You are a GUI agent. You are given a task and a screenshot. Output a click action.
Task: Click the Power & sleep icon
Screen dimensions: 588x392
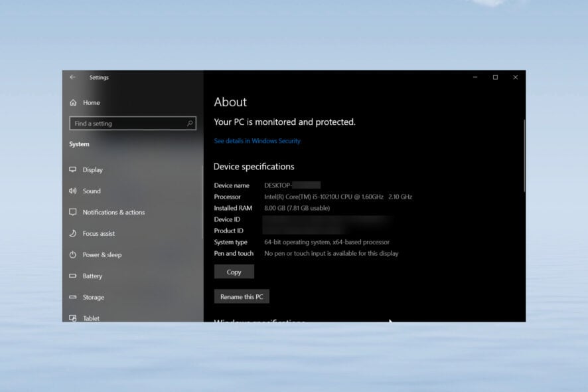tap(72, 254)
